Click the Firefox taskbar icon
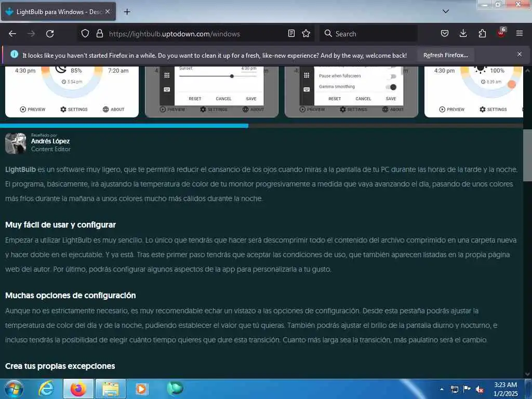This screenshot has height=399, width=532. 78,389
